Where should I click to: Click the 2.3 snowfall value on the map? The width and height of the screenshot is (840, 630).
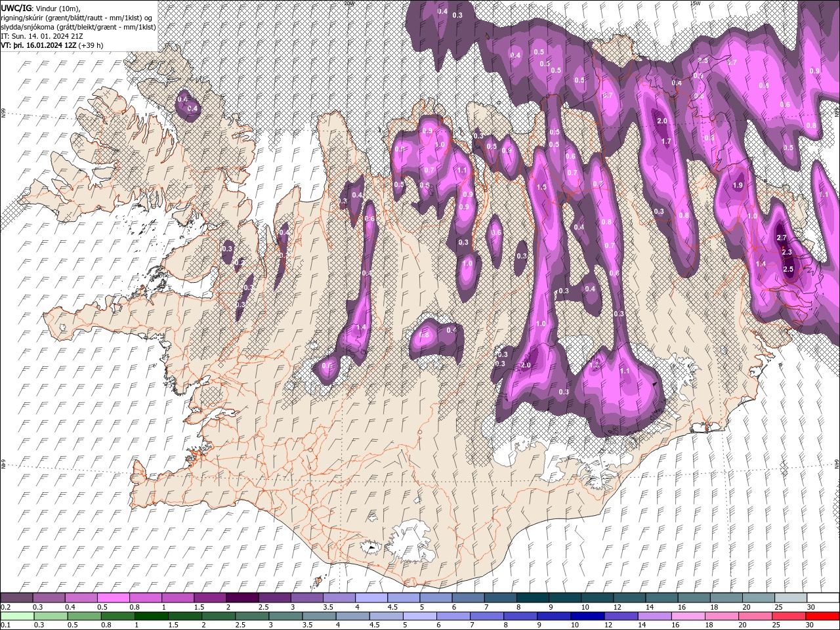click(x=787, y=252)
